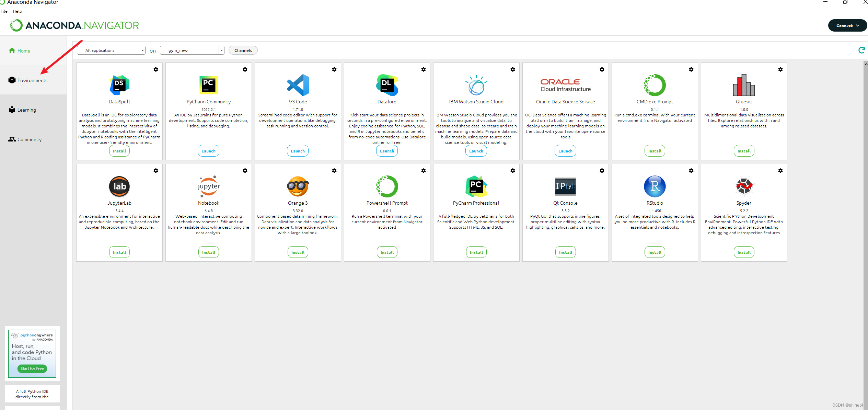868x410 pixels.
Task: Expand the Connect dropdown button
Action: pos(847,26)
